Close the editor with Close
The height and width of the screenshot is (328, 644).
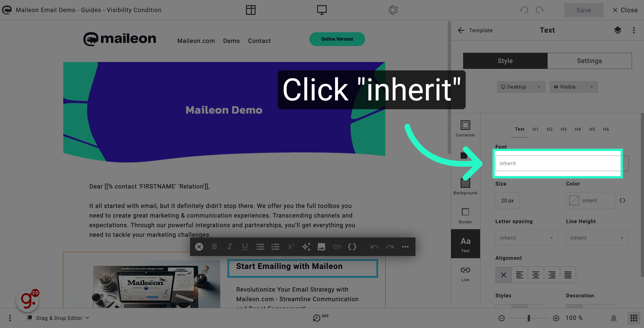[625, 10]
